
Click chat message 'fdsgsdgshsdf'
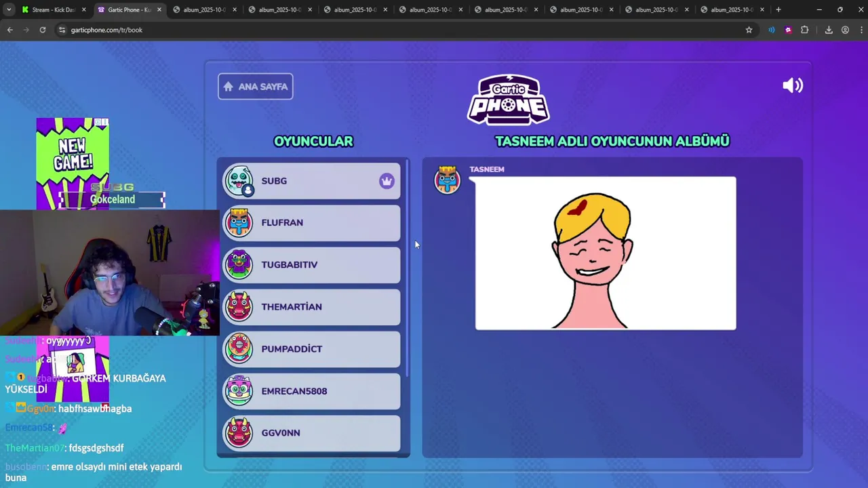click(x=96, y=448)
